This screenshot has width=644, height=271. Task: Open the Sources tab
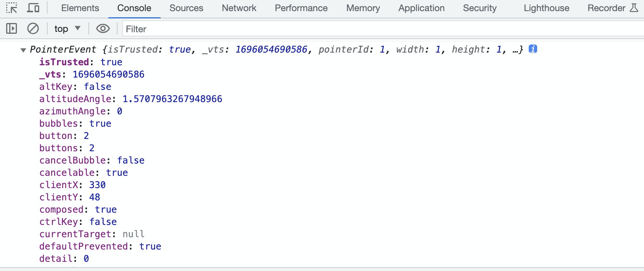[186, 8]
